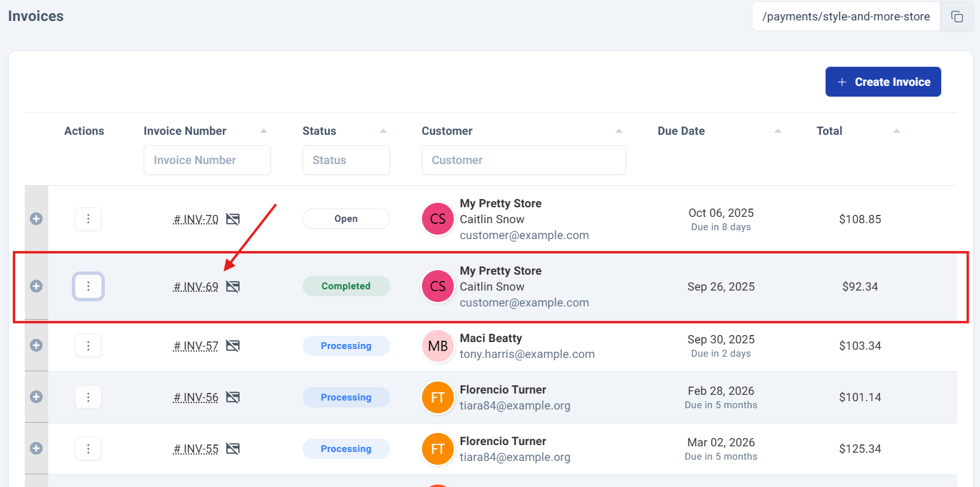Image resolution: width=980 pixels, height=487 pixels.
Task: Focus the Status filter field
Action: tap(346, 160)
